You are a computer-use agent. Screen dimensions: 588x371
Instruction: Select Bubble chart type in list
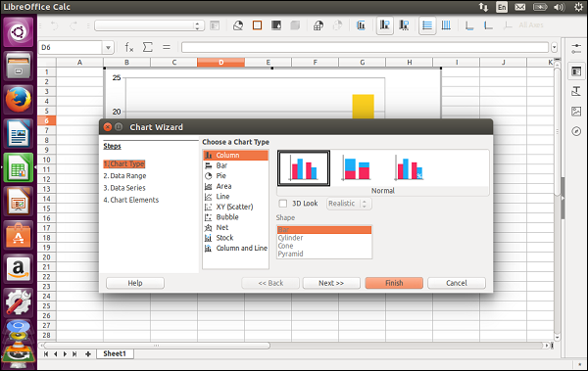pyautogui.click(x=235, y=217)
